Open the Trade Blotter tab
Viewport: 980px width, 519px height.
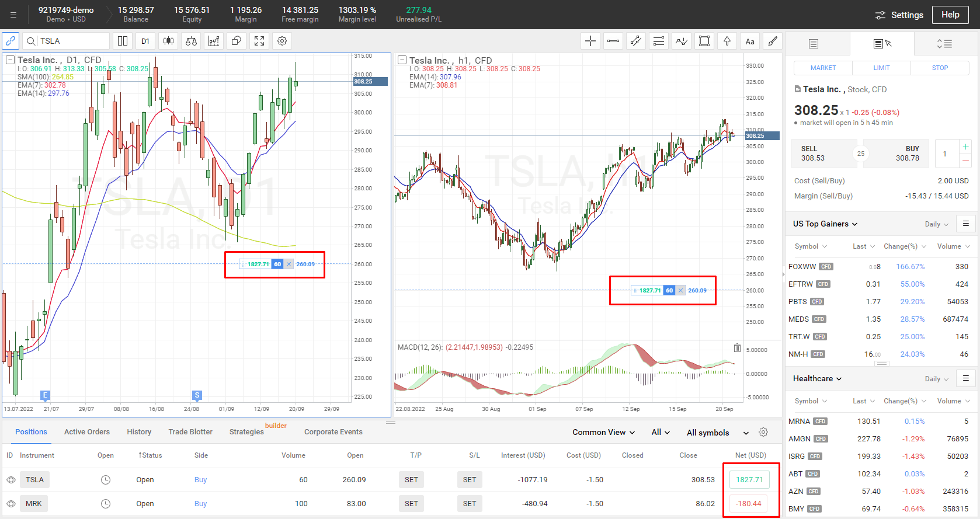pos(190,432)
